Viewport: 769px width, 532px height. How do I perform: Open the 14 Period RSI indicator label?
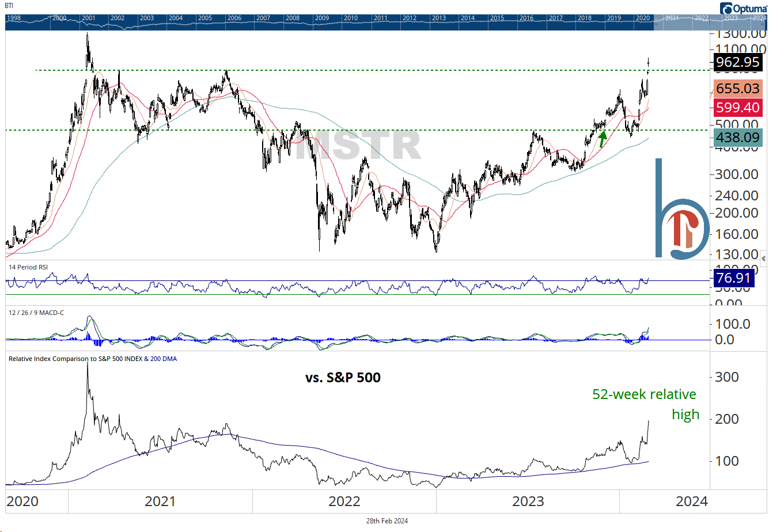[x=28, y=267]
